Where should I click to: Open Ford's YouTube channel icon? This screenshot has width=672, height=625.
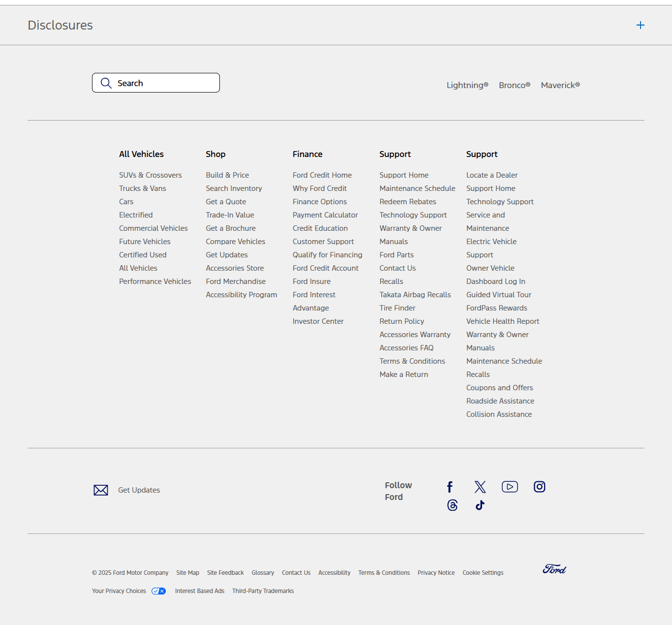click(x=510, y=487)
